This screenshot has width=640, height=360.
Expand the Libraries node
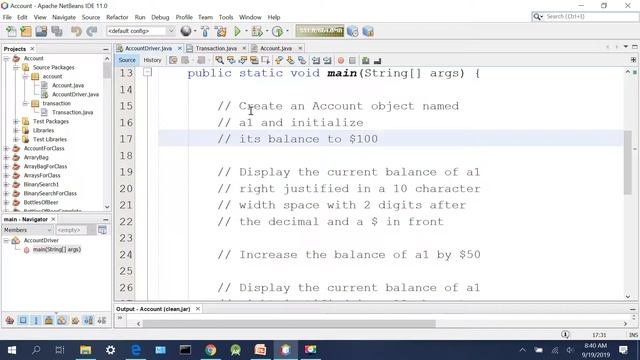tap(16, 130)
